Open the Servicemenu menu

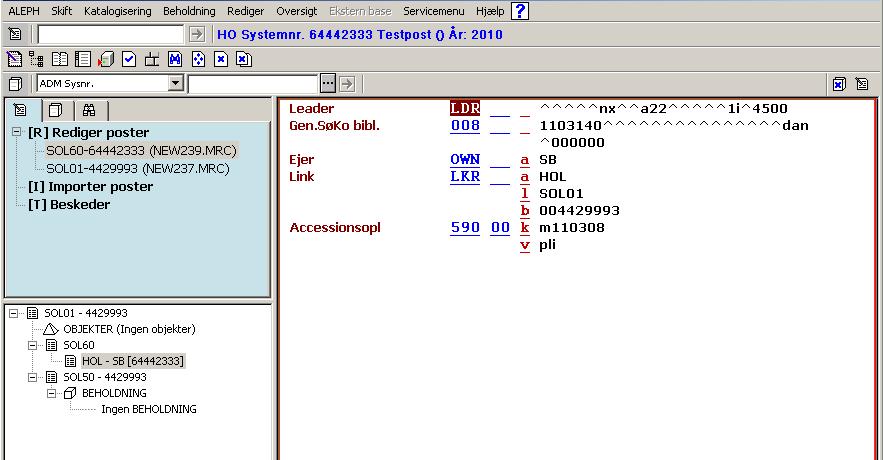[x=435, y=11]
